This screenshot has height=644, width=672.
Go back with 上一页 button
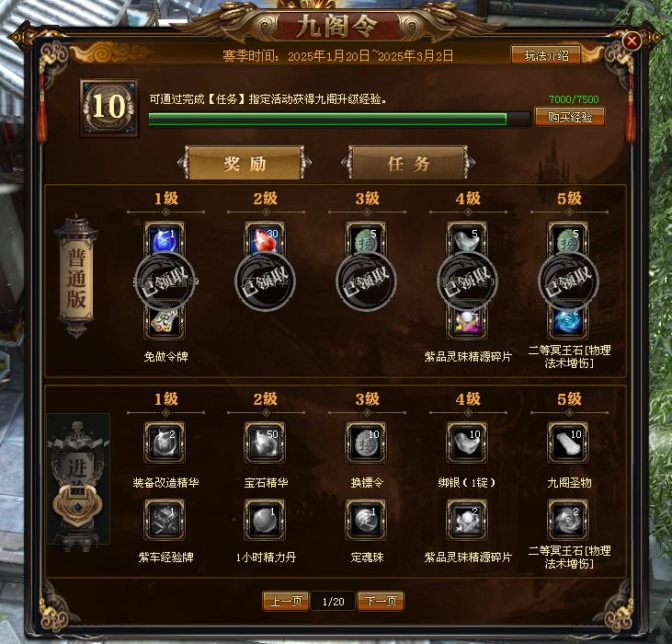[x=286, y=601]
